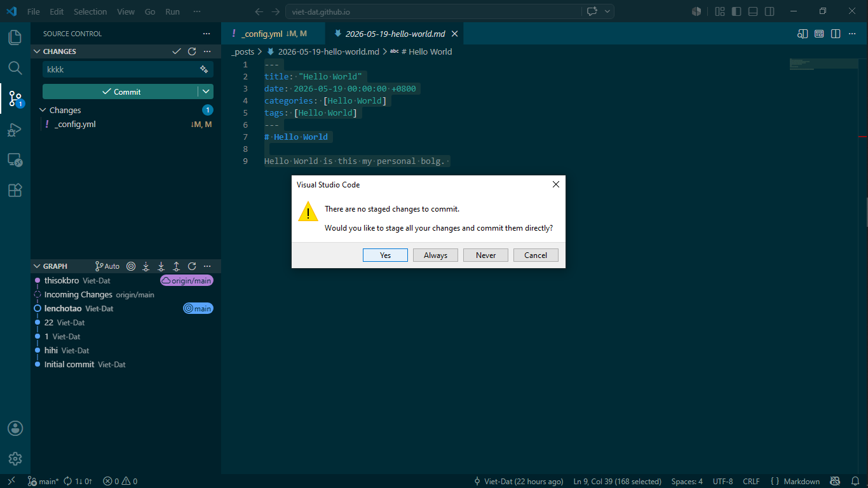This screenshot has width=868, height=488.
Task: Go to current history item target icon
Action: (131, 266)
